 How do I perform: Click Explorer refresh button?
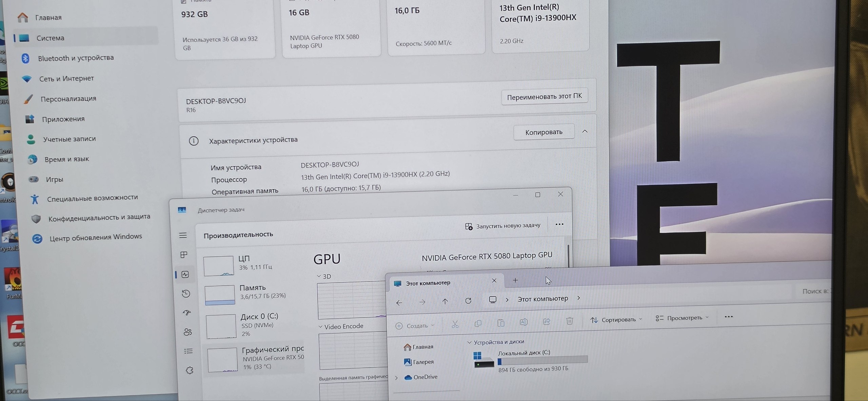tap(468, 301)
